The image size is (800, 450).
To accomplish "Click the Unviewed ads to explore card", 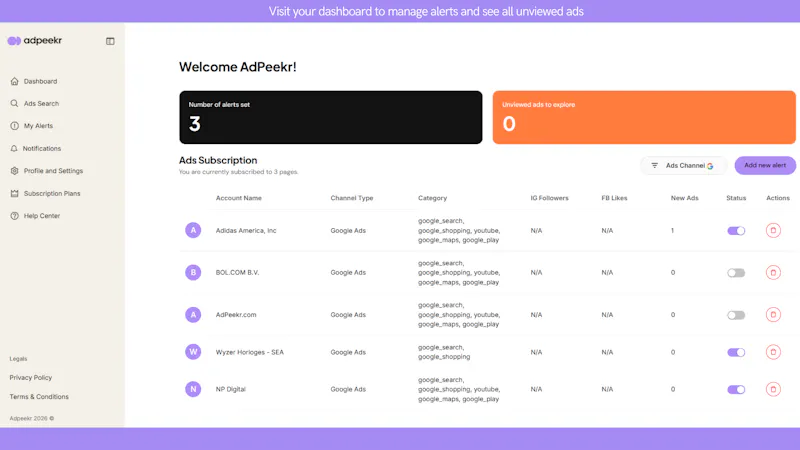I will 644,117.
